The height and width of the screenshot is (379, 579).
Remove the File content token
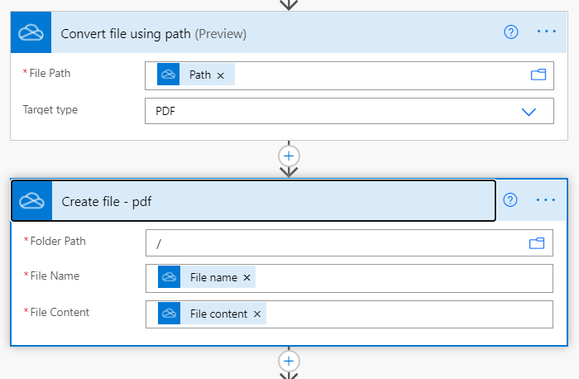click(257, 314)
